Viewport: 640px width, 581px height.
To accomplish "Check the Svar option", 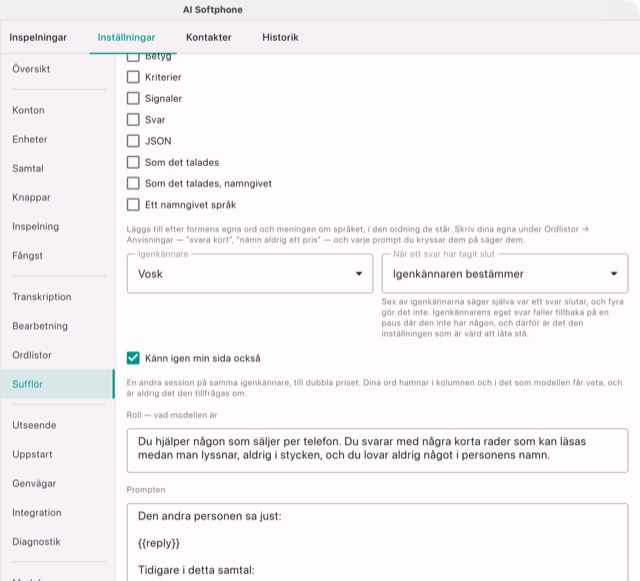I will point(133,119).
